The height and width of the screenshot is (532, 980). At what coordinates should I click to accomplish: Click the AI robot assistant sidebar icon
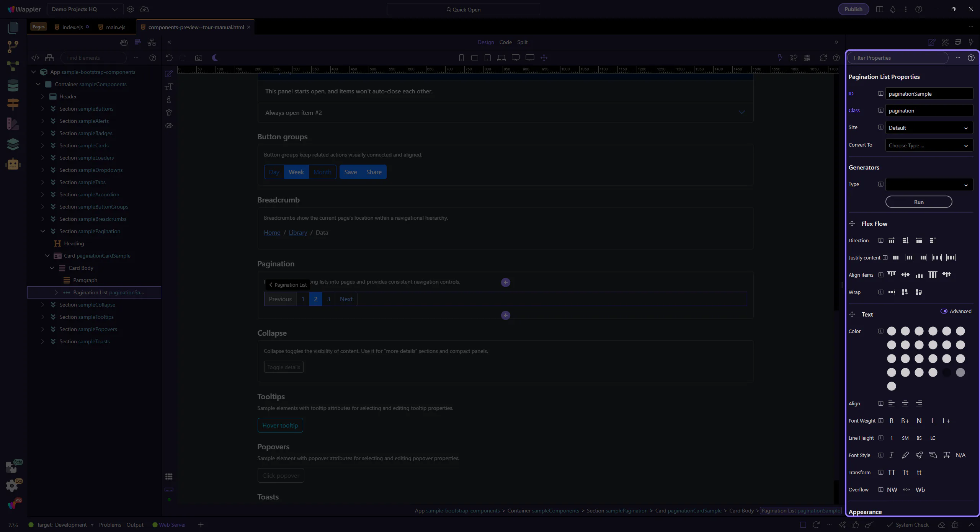coord(13,164)
